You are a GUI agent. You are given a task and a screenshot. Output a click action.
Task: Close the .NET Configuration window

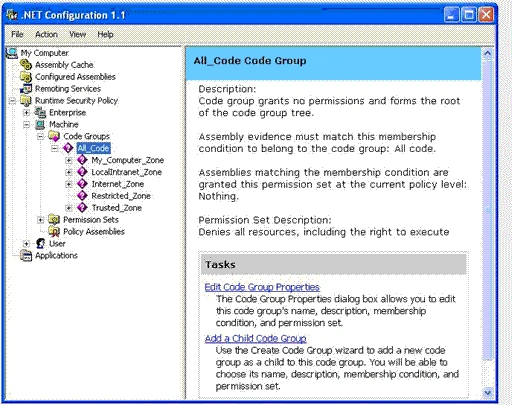(x=486, y=15)
